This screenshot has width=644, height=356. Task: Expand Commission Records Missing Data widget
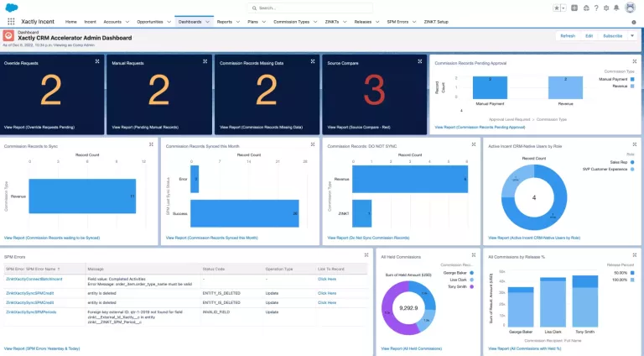[313, 61]
